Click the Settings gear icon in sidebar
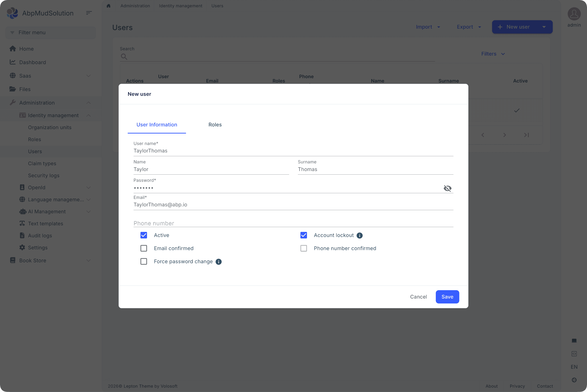The image size is (587, 392). click(x=22, y=248)
